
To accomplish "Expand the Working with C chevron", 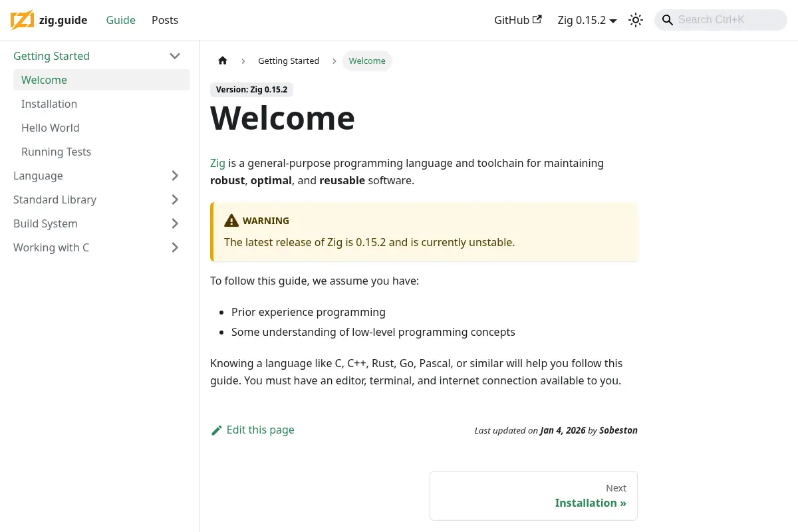I will click(175, 247).
